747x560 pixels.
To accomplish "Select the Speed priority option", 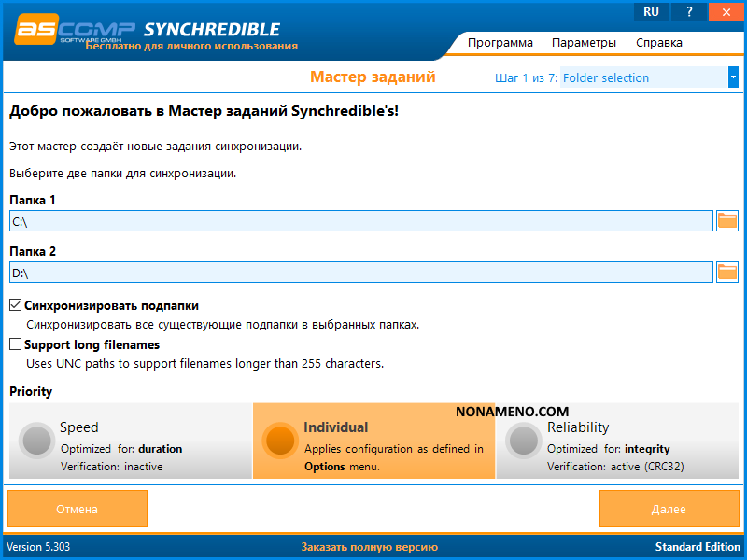I will point(131,441).
